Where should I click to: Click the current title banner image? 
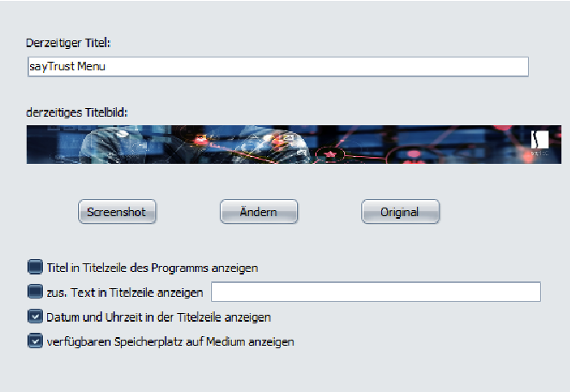coord(294,145)
